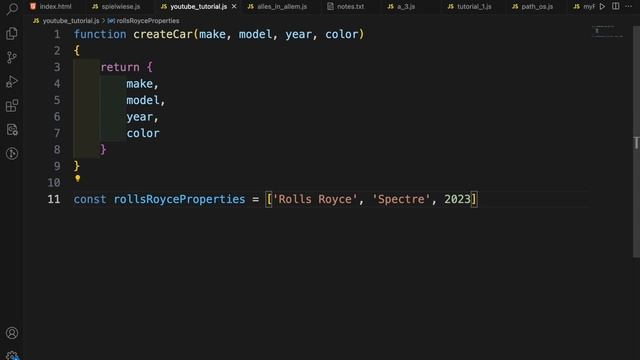Image resolution: width=640 pixels, height=360 pixels.
Task: Click the 'return' keyword on line 3
Action: (120, 67)
